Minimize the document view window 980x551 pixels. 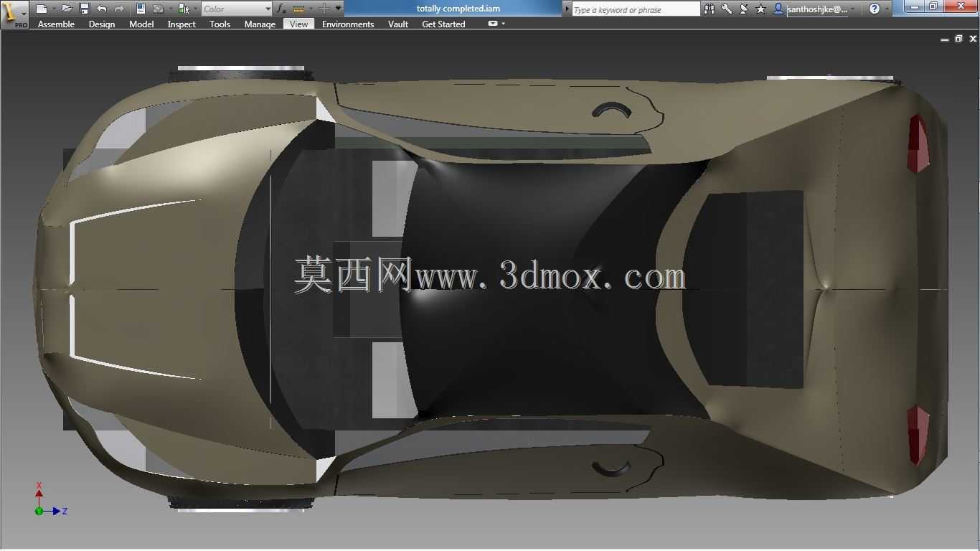coord(945,39)
